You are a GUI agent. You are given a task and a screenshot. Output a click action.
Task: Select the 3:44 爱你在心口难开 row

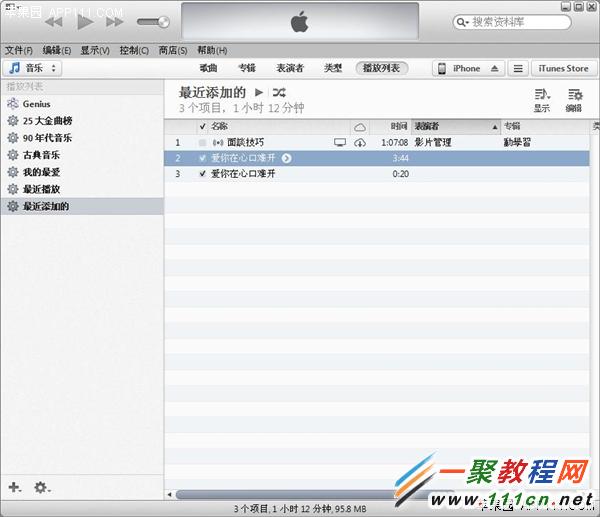point(377,158)
